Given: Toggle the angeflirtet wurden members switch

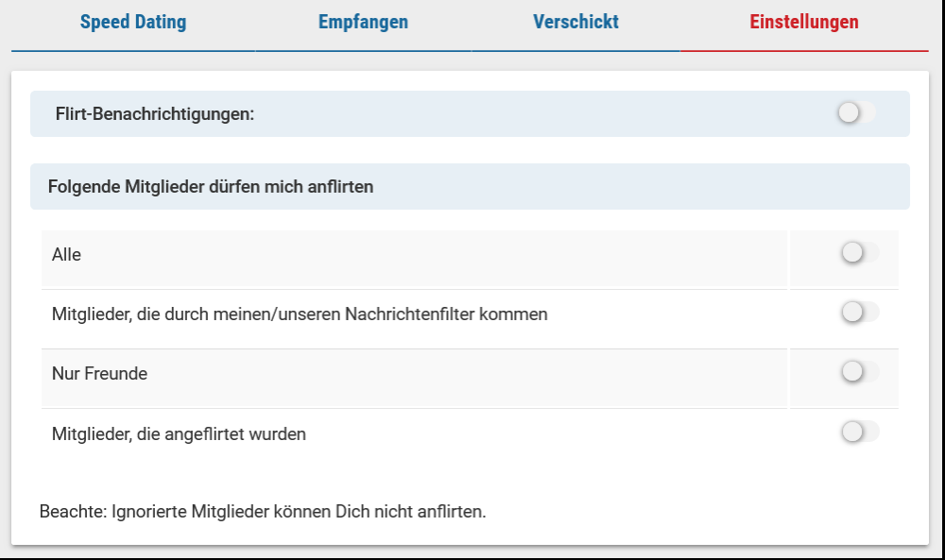Looking at the screenshot, I should click(859, 433).
